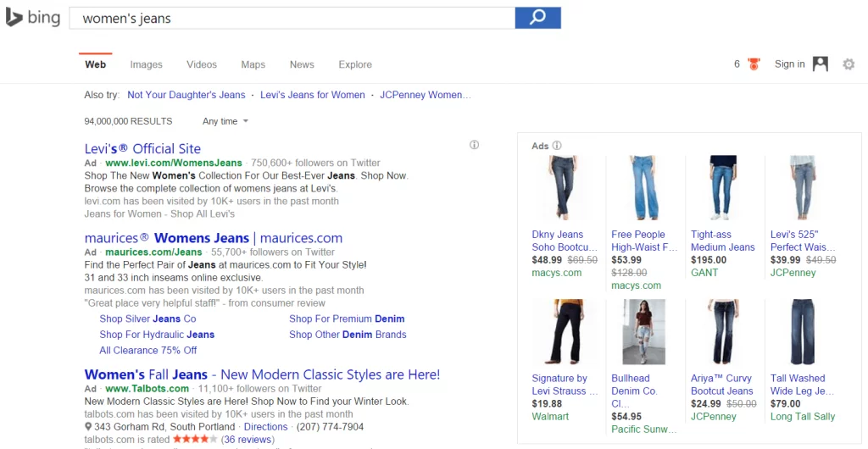
Task: Click the map pin icon by 343 Gorham Rd
Action: (x=88, y=427)
